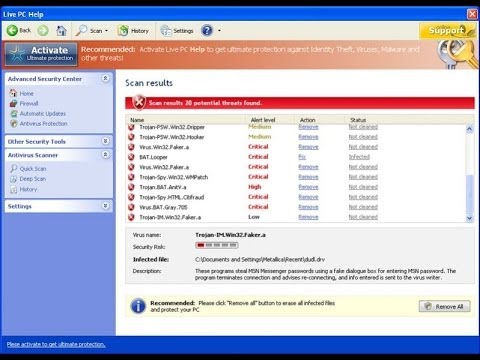Click the red X shield in scan results banner
This screenshot has height=360, width=480.
(x=139, y=102)
